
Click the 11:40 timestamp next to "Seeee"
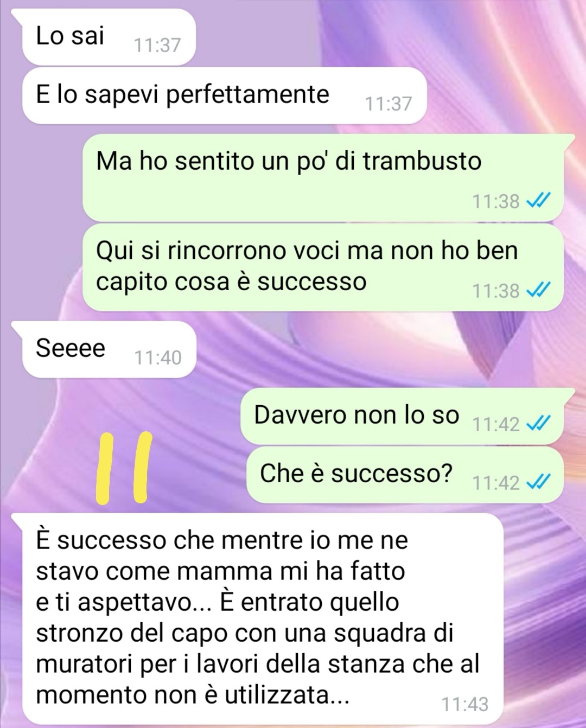pyautogui.click(x=157, y=357)
